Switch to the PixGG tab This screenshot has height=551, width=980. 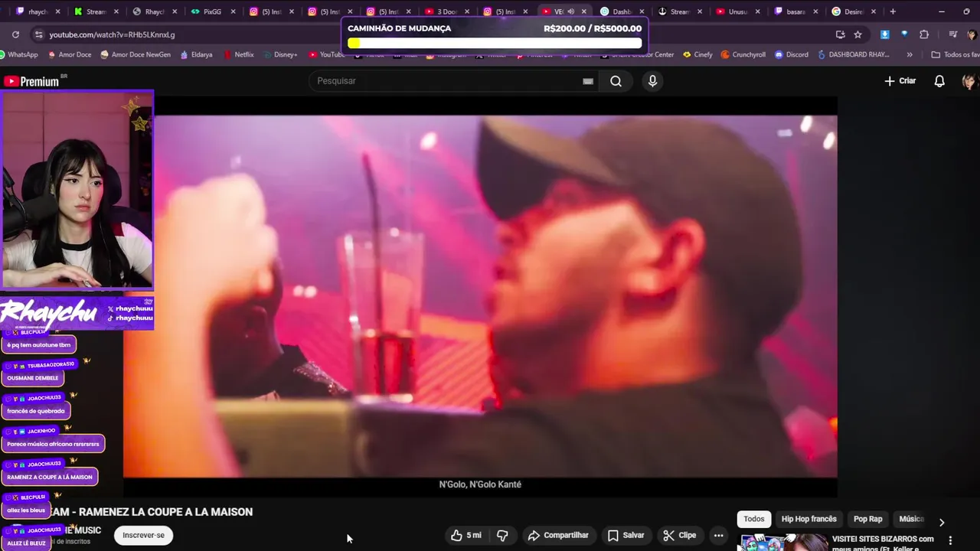[x=212, y=11]
